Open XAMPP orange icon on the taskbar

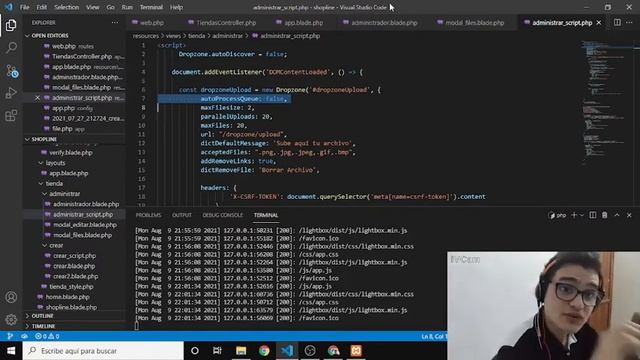pyautogui.click(x=356, y=351)
